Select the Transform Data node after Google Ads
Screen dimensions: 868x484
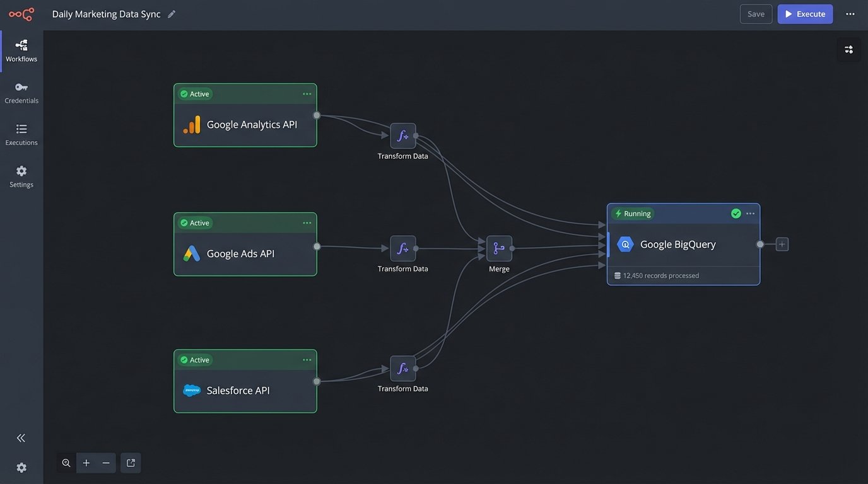pyautogui.click(x=402, y=248)
